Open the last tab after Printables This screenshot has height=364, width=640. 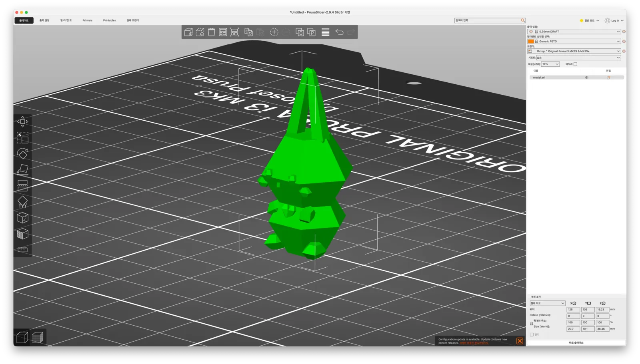[x=132, y=20]
